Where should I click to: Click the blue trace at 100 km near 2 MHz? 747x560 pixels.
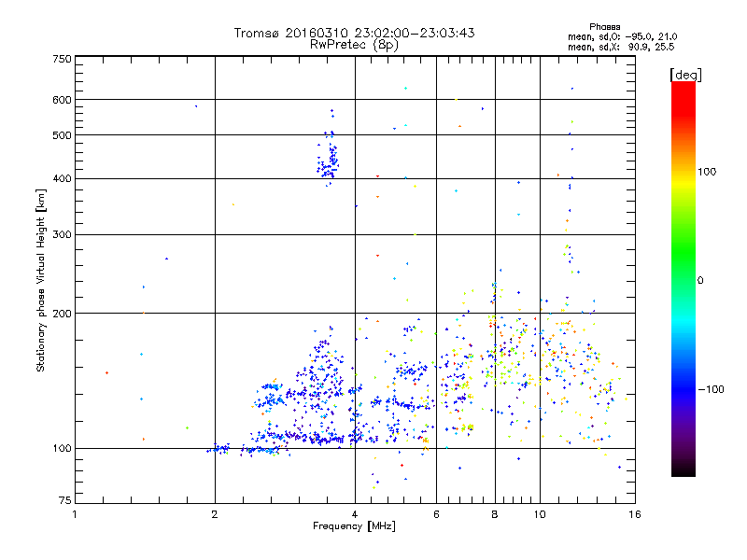click(x=218, y=449)
